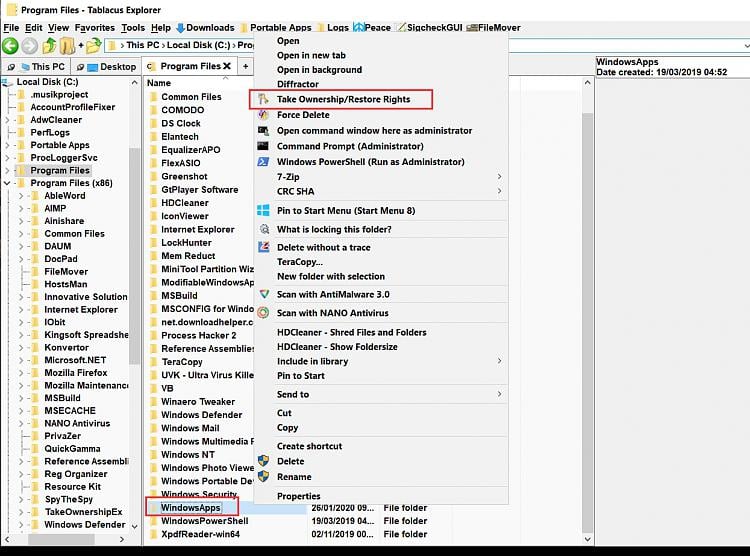Open the Peace favorite shortcut

tap(372, 28)
